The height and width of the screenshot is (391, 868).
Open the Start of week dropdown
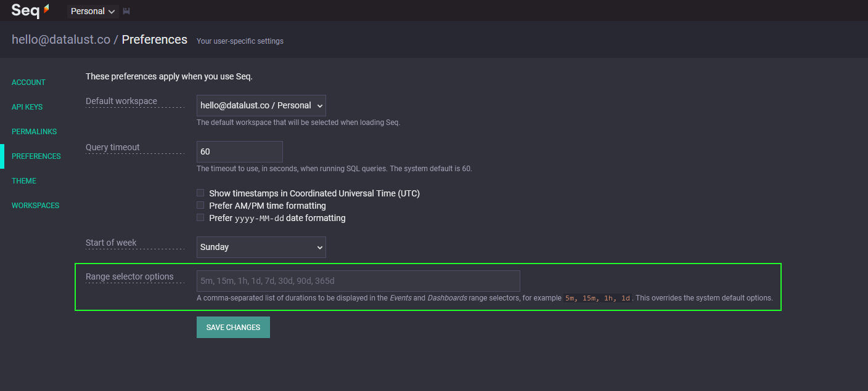(261, 247)
